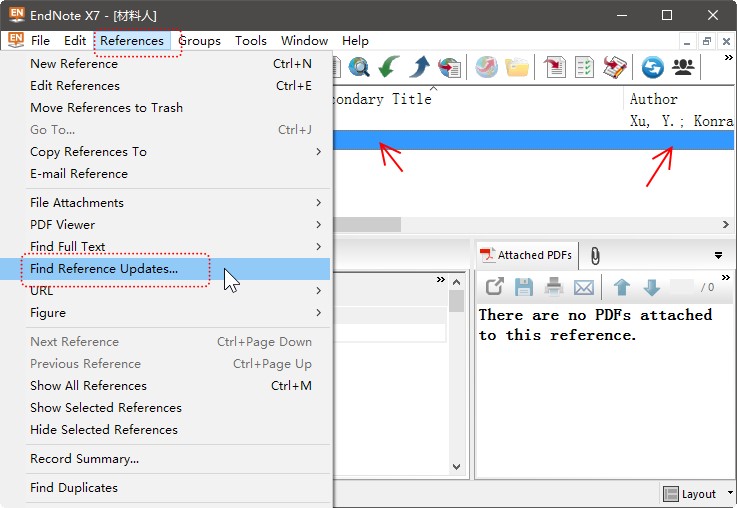Select Find Reference Updates...
737x508 pixels.
point(166,269)
